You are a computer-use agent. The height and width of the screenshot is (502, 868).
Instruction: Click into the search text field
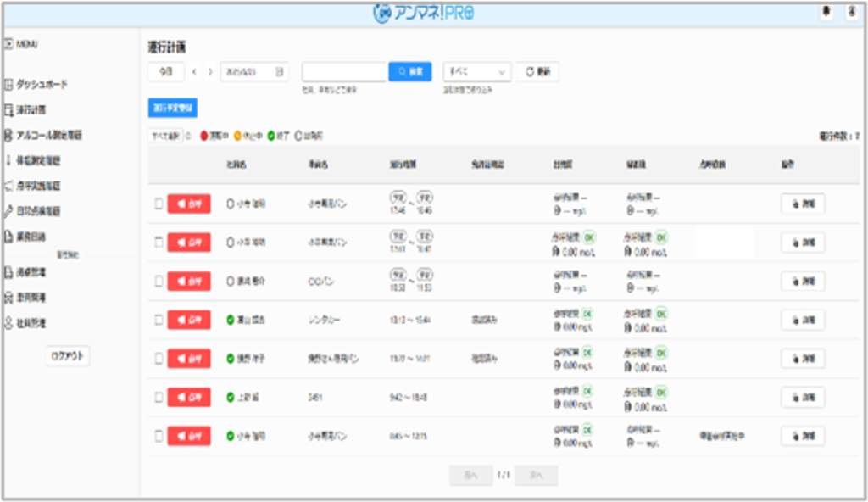coord(344,72)
